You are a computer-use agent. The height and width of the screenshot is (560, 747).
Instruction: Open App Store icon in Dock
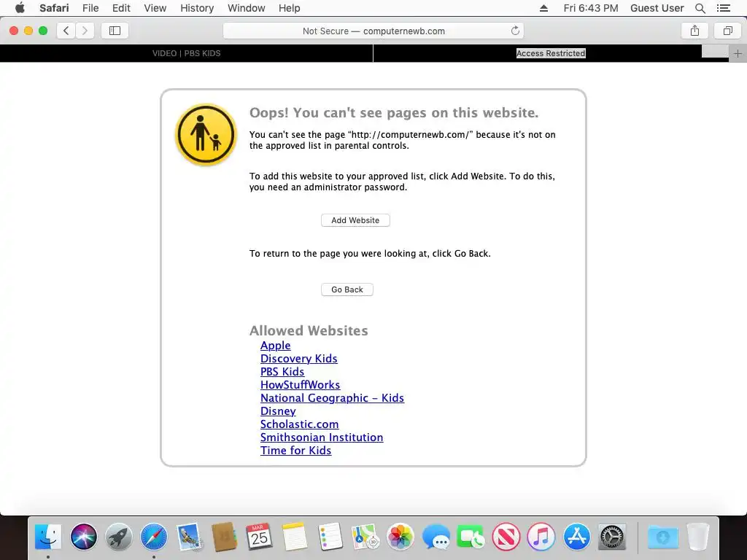tap(576, 537)
